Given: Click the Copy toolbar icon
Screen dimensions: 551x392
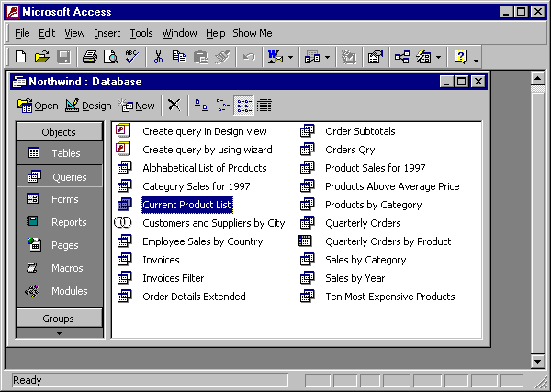Looking at the screenshot, I should click(x=179, y=57).
